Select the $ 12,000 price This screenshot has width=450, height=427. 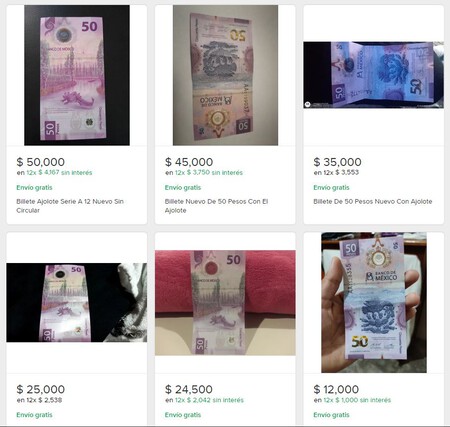pos(336,389)
